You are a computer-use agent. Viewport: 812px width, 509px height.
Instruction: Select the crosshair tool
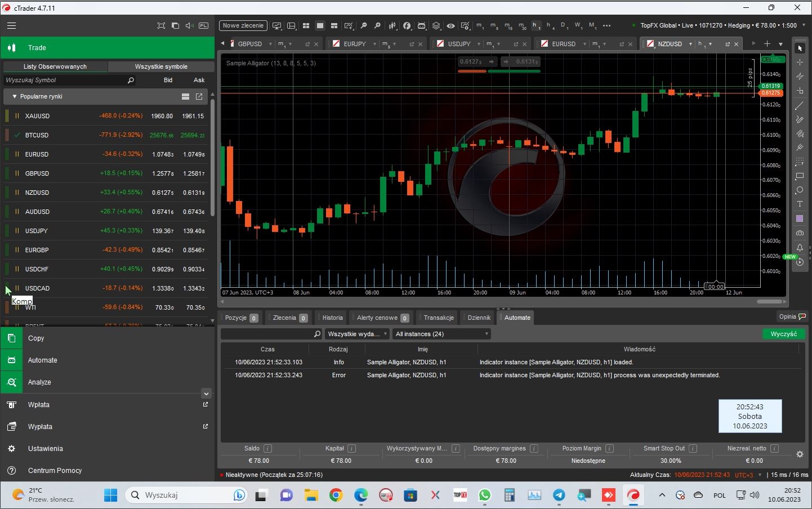tap(800, 62)
